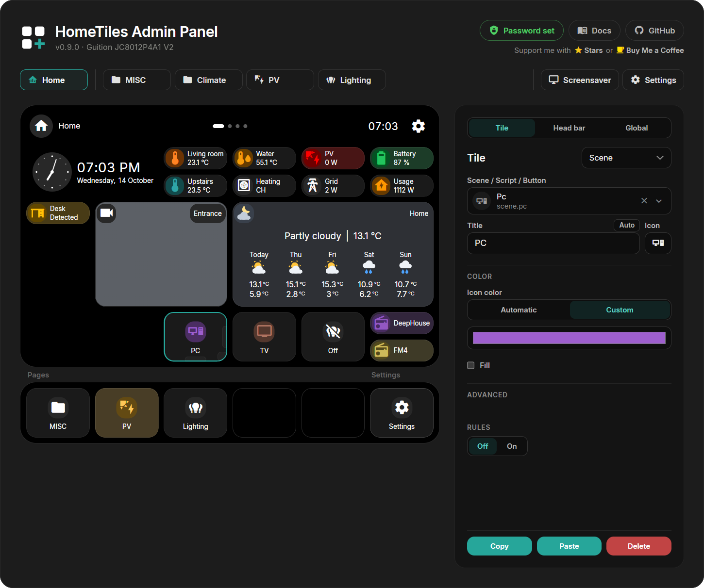Select the Off scene tile

[x=333, y=337]
